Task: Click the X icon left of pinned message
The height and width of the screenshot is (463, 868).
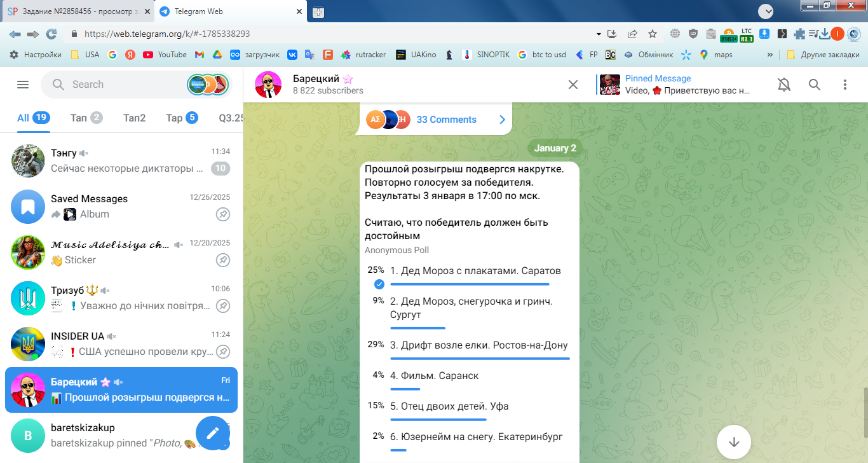Action: click(x=573, y=85)
